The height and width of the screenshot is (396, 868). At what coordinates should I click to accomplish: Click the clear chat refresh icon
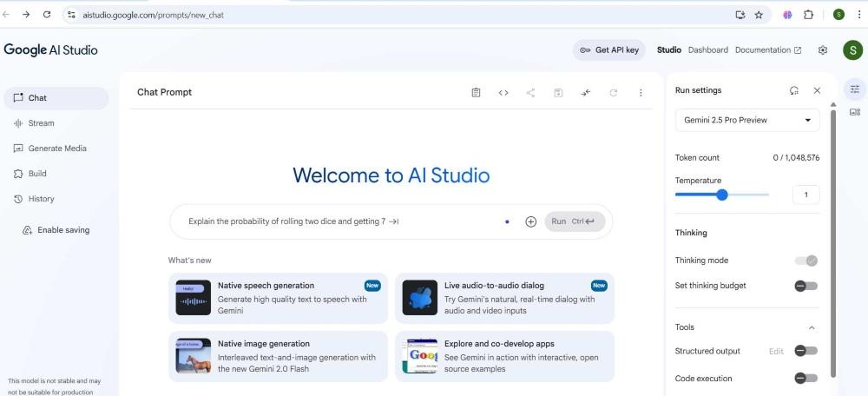(613, 93)
